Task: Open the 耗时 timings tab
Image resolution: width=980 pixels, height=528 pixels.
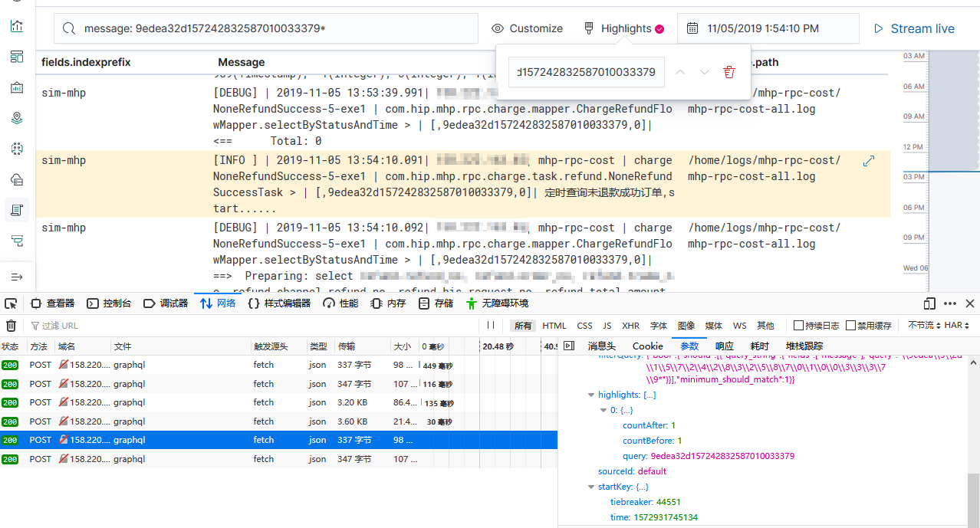Action: [x=760, y=346]
